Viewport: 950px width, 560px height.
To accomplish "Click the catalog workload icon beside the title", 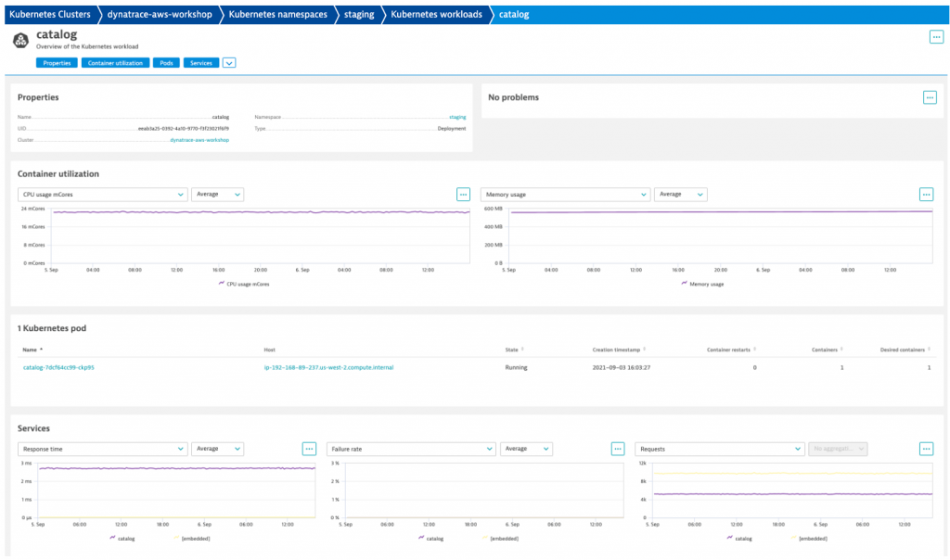I will point(20,41).
